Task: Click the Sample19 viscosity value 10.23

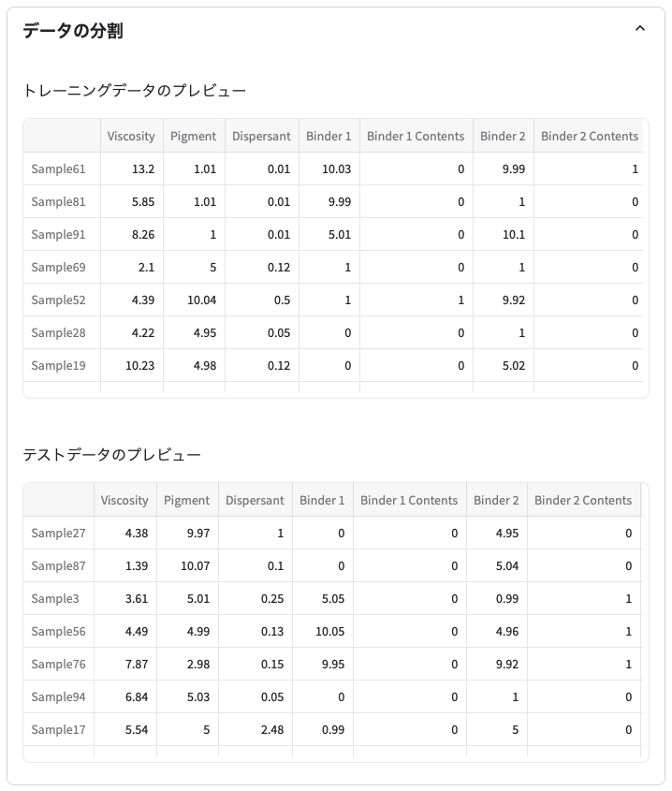Action: (x=139, y=366)
